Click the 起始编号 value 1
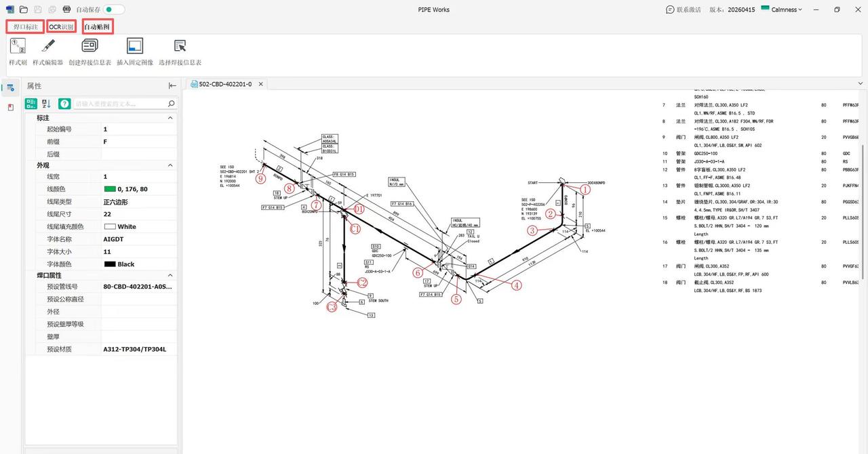The image size is (868, 454). (139, 129)
